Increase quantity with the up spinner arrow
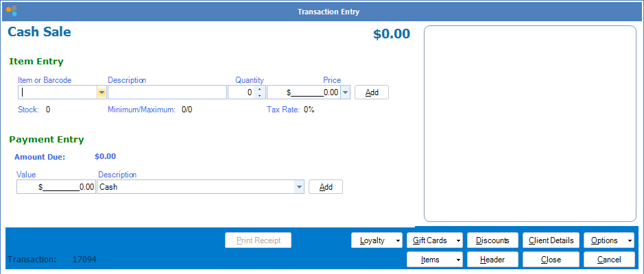 pos(259,89)
